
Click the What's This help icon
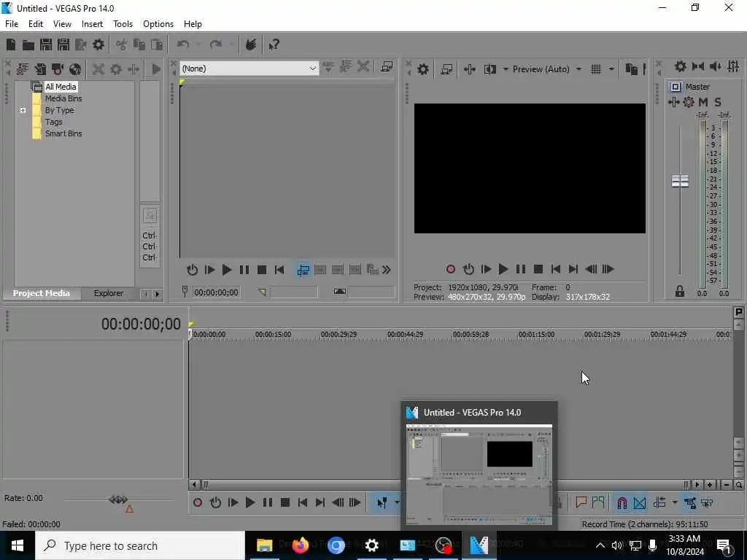[274, 44]
